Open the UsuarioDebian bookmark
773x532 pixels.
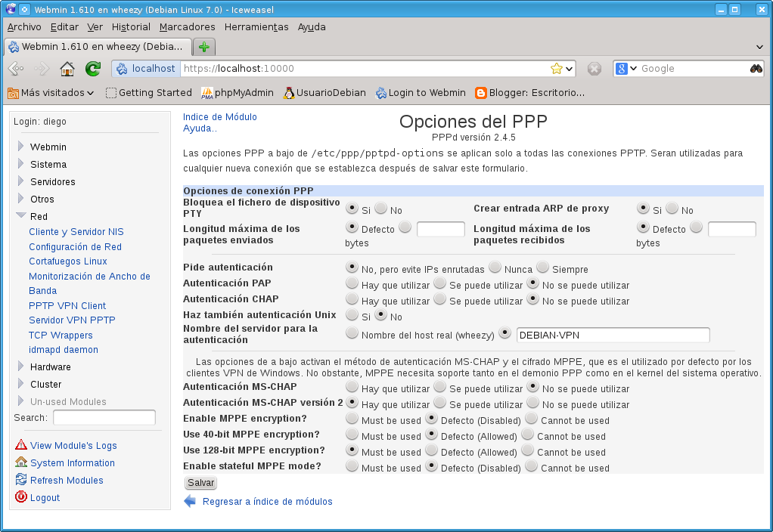click(324, 93)
